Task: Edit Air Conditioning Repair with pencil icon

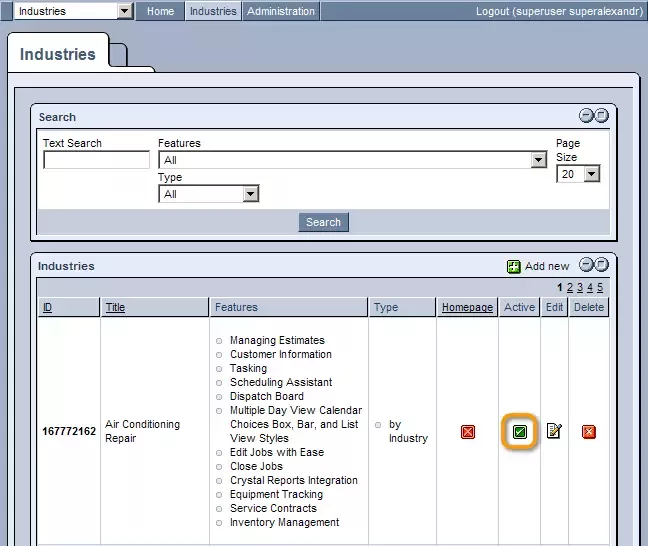Action: tap(554, 431)
